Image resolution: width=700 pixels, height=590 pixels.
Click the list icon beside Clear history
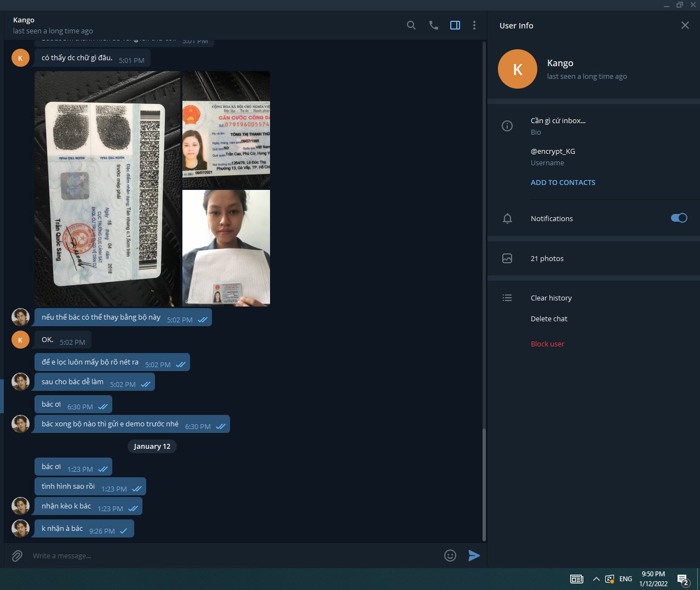point(507,298)
